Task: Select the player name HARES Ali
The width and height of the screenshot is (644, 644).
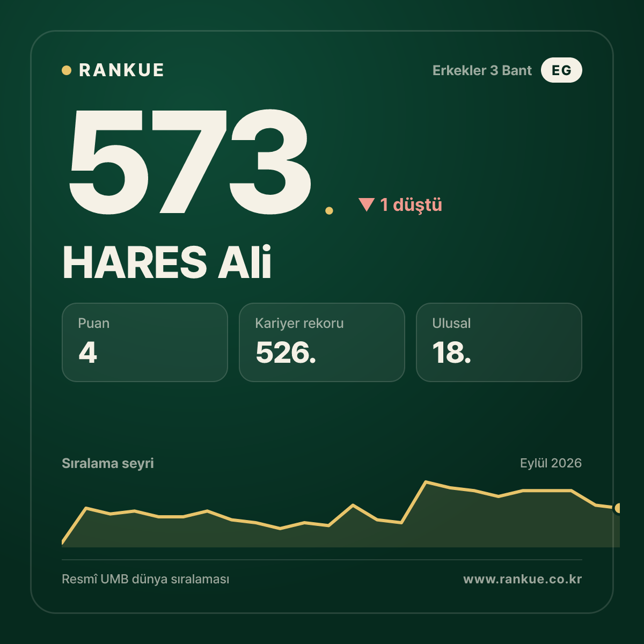Action: tap(167, 262)
